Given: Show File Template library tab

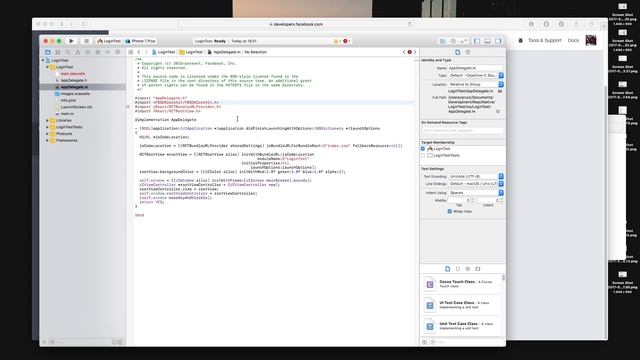Looking at the screenshot, I should 448,269.
